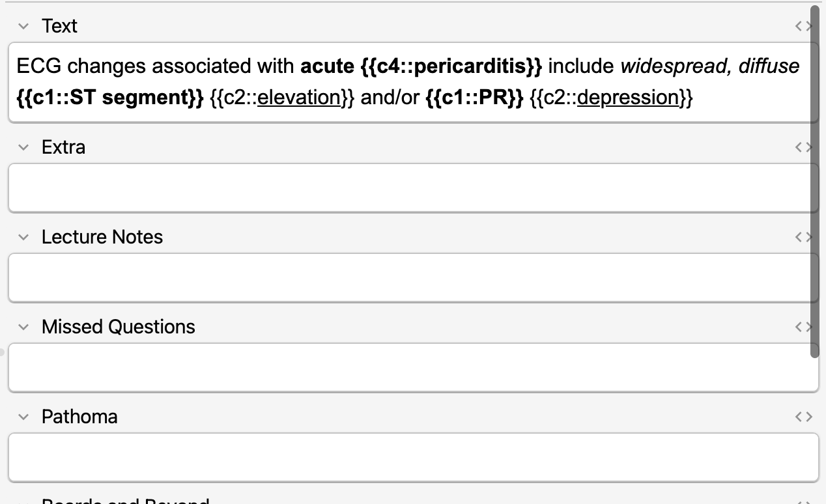Click the Text field label
Image resolution: width=826 pixels, height=504 pixels.
coord(59,26)
